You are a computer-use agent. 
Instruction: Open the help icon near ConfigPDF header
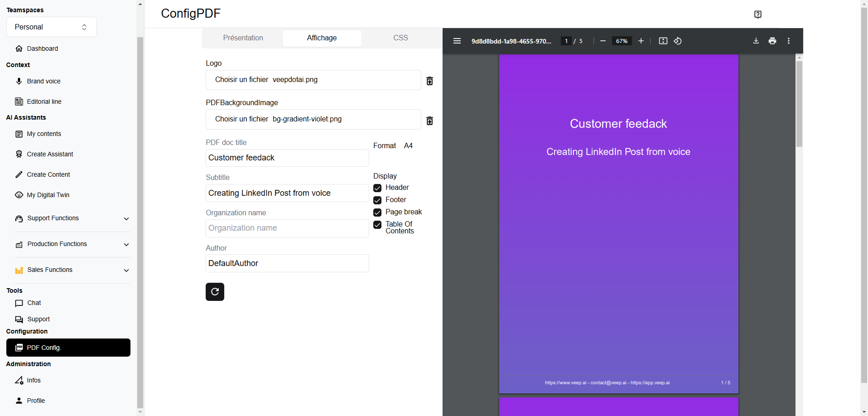click(x=757, y=15)
